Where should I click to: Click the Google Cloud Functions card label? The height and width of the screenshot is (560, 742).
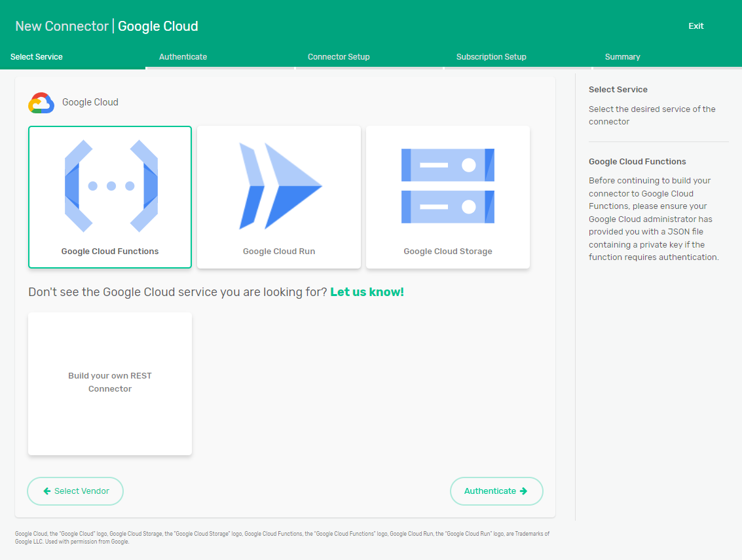point(110,252)
